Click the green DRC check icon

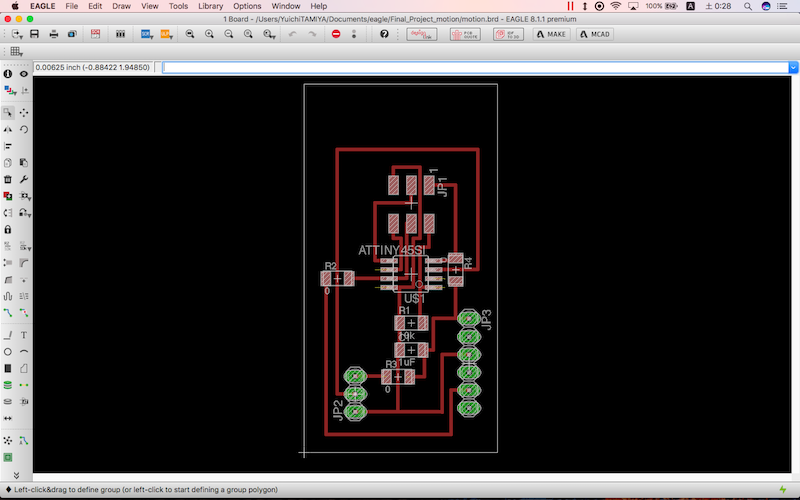tap(8, 458)
